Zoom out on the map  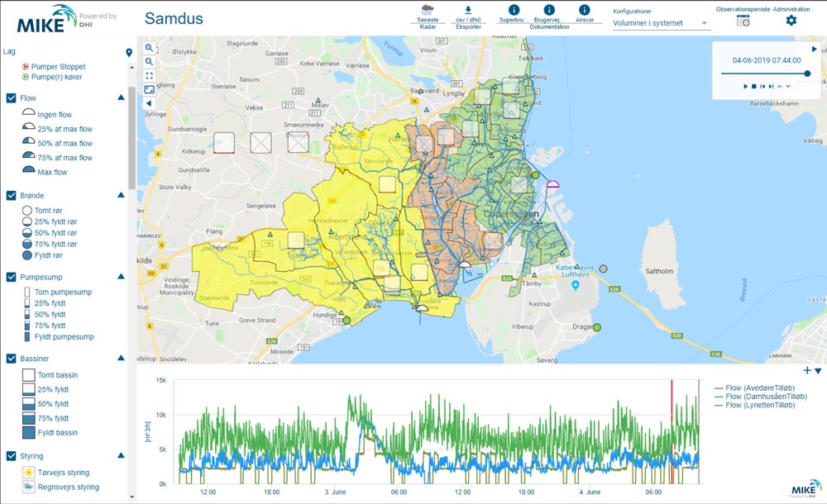(x=149, y=62)
